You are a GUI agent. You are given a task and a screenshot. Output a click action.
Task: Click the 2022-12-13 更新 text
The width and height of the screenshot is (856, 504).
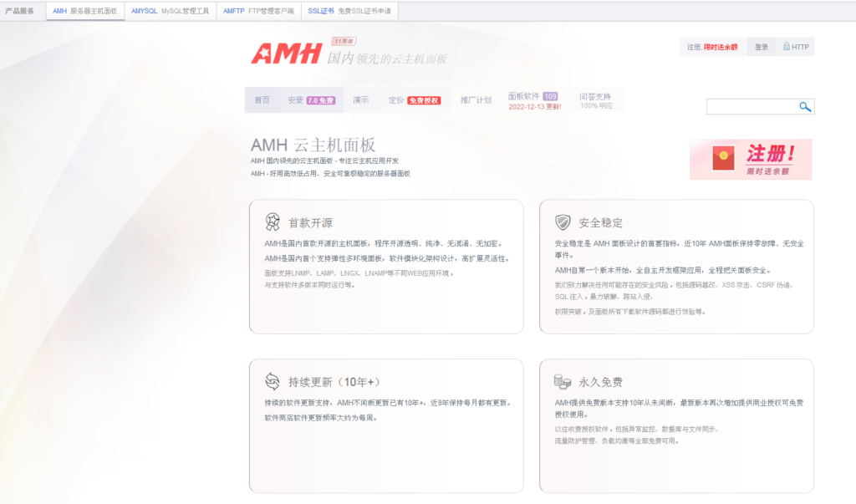[535, 107]
